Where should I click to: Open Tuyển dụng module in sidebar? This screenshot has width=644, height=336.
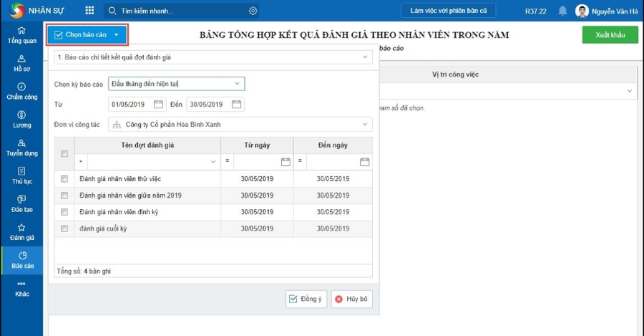tap(21, 148)
